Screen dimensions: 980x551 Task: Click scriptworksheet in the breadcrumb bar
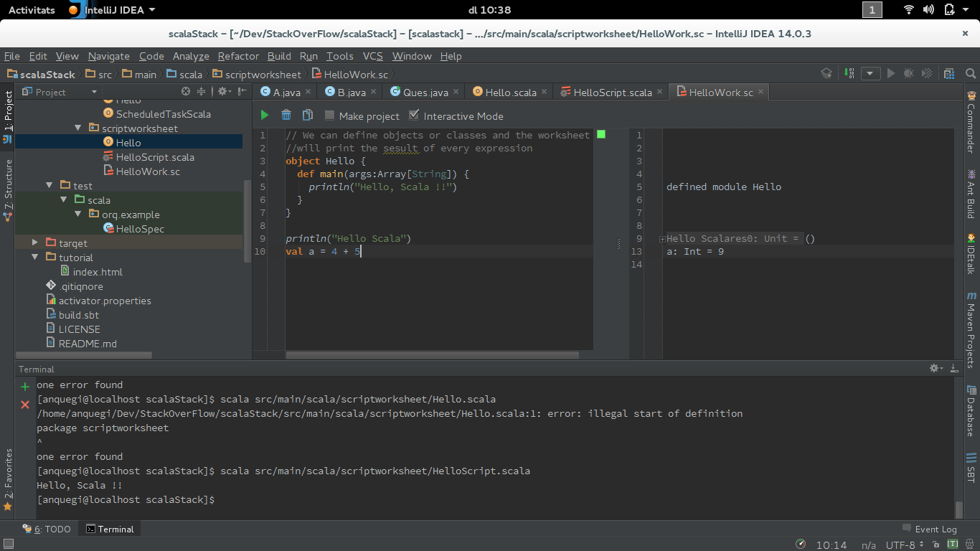263,74
